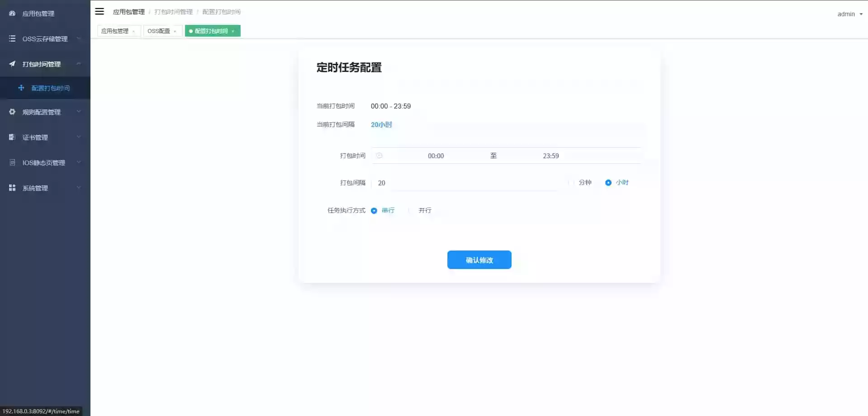868x416 pixels.
Task: Open IOS静态页管理 using its icon
Action: click(x=12, y=162)
